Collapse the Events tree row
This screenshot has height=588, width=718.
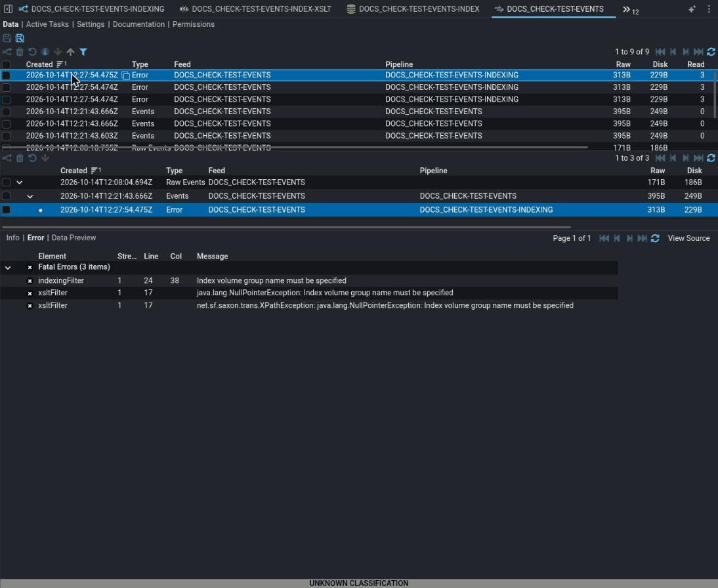click(x=30, y=196)
